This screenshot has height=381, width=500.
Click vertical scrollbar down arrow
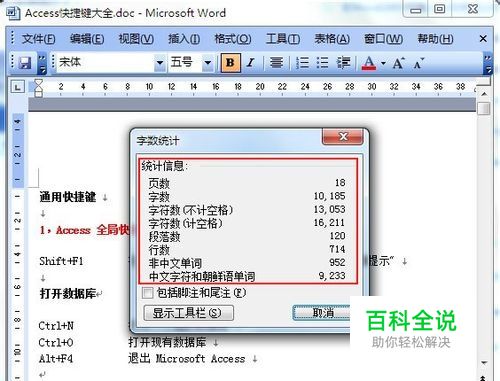pos(484,363)
